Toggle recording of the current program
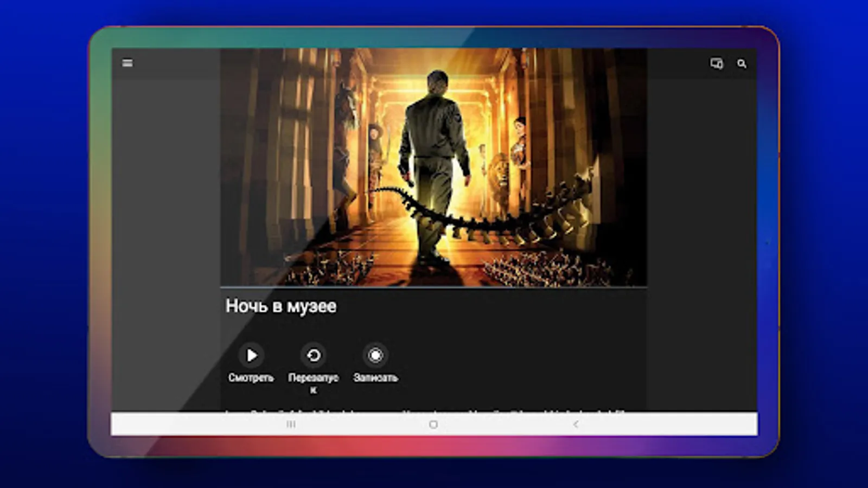This screenshot has width=868, height=488. coord(375,356)
